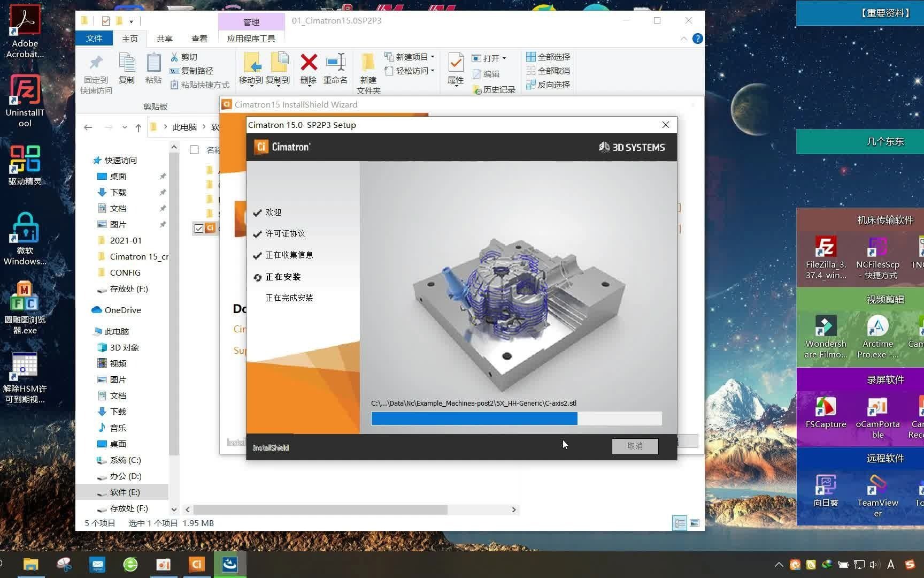Click the Cimatron icon in taskbar
The width and height of the screenshot is (924, 578).
click(197, 564)
